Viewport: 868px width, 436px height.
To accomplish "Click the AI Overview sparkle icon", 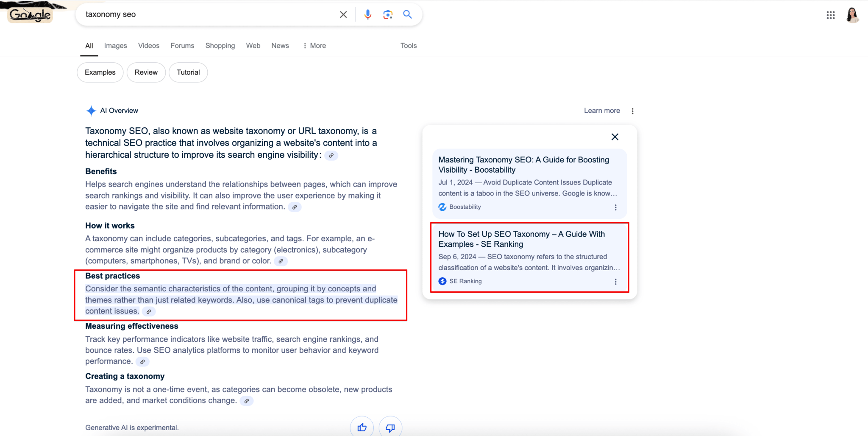I will click(x=91, y=110).
